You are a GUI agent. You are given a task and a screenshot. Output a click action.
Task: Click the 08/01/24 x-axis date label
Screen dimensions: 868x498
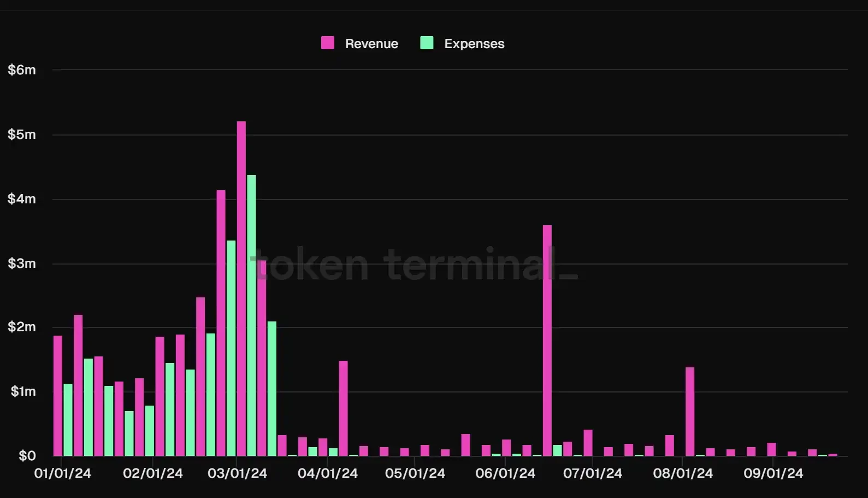click(683, 473)
